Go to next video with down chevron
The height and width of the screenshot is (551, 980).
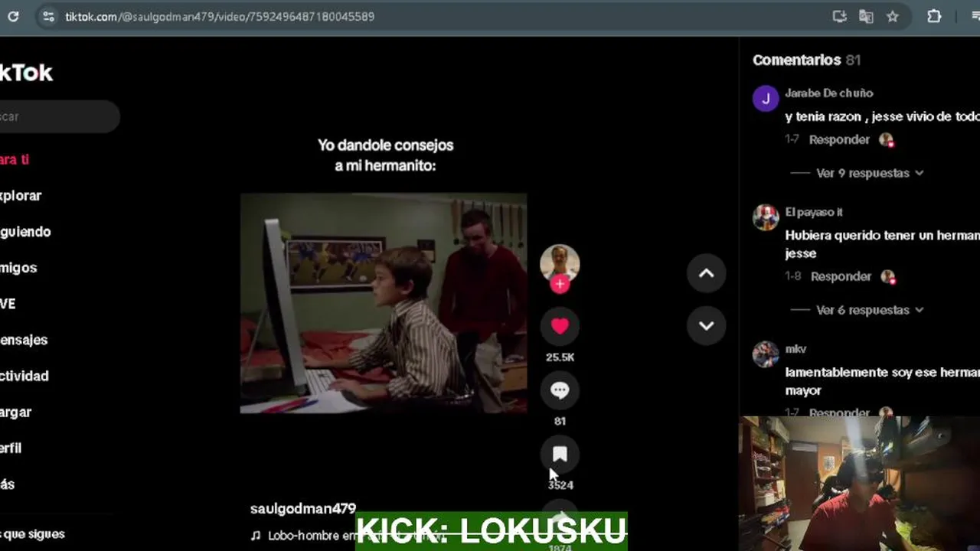click(x=706, y=325)
